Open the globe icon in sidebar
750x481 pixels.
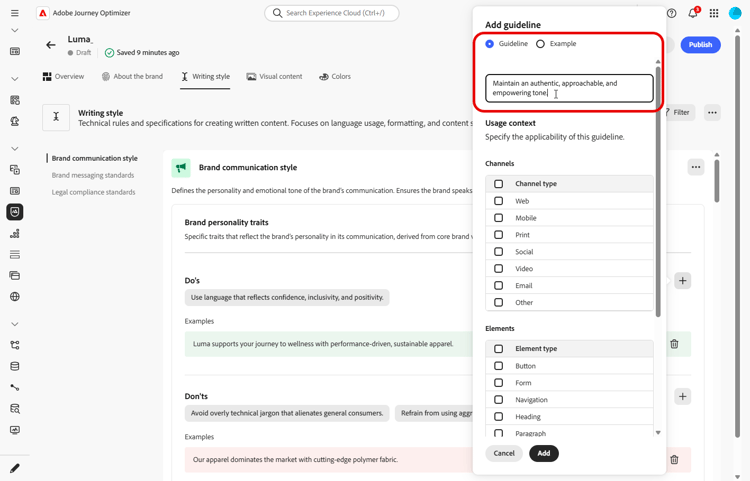point(15,296)
